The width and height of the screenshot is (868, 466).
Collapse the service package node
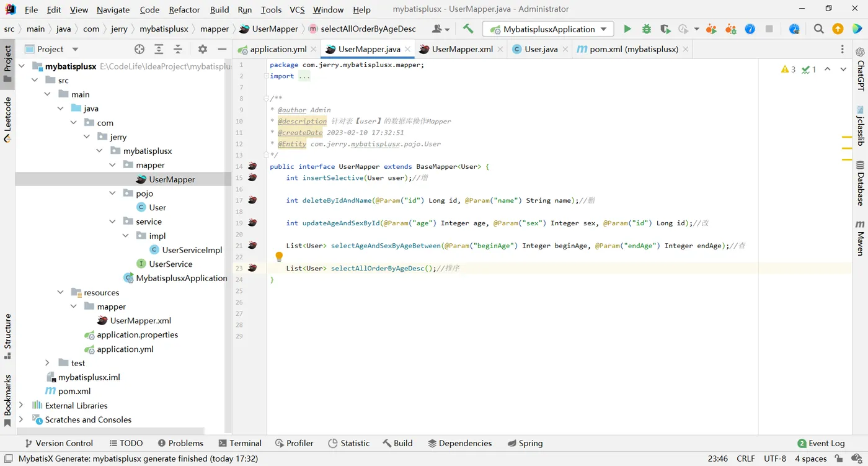112,221
